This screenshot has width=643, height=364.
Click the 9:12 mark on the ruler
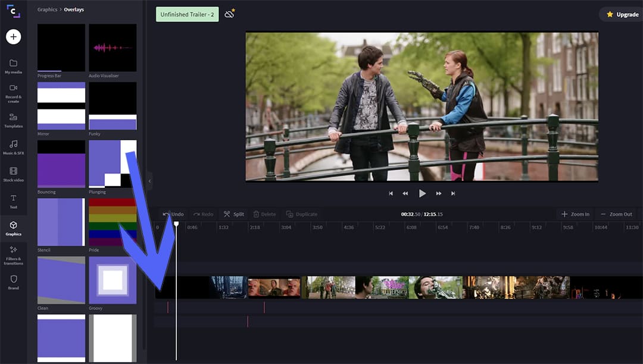pos(536,227)
